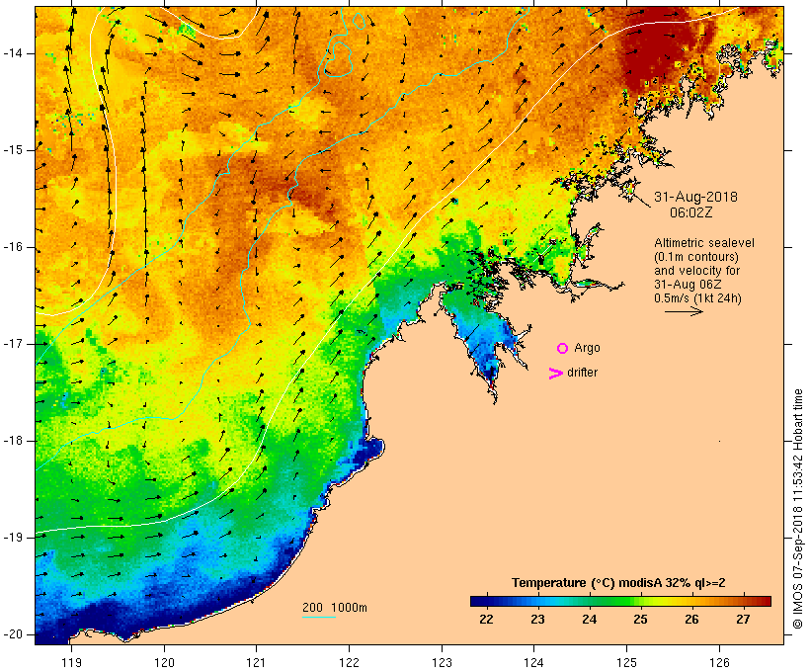Click the '200 1000m' isobath label
The height and width of the screenshot is (672, 810).
(x=335, y=608)
